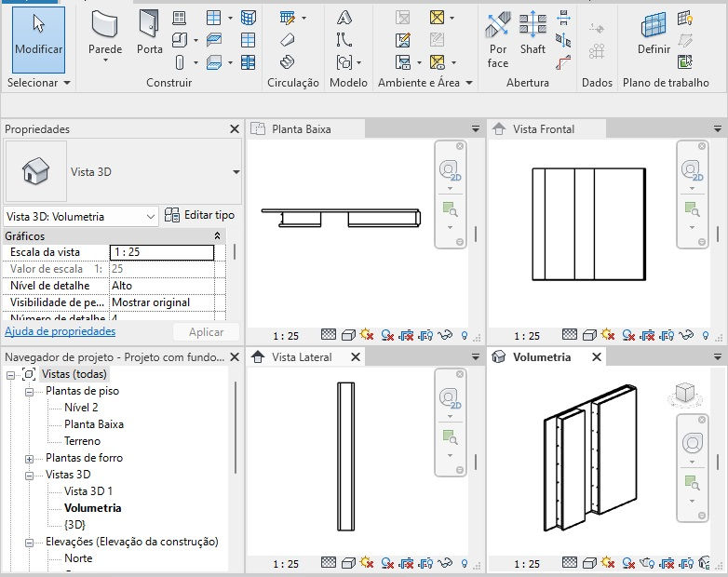This screenshot has width=728, height=577.
Task: Open the work plane Viewer icon
Action: tap(685, 61)
